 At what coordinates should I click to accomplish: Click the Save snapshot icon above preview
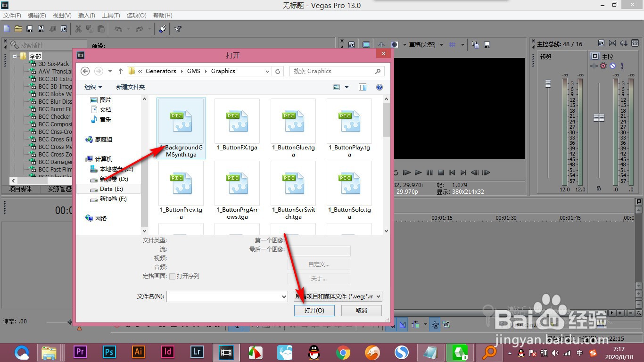(x=487, y=45)
